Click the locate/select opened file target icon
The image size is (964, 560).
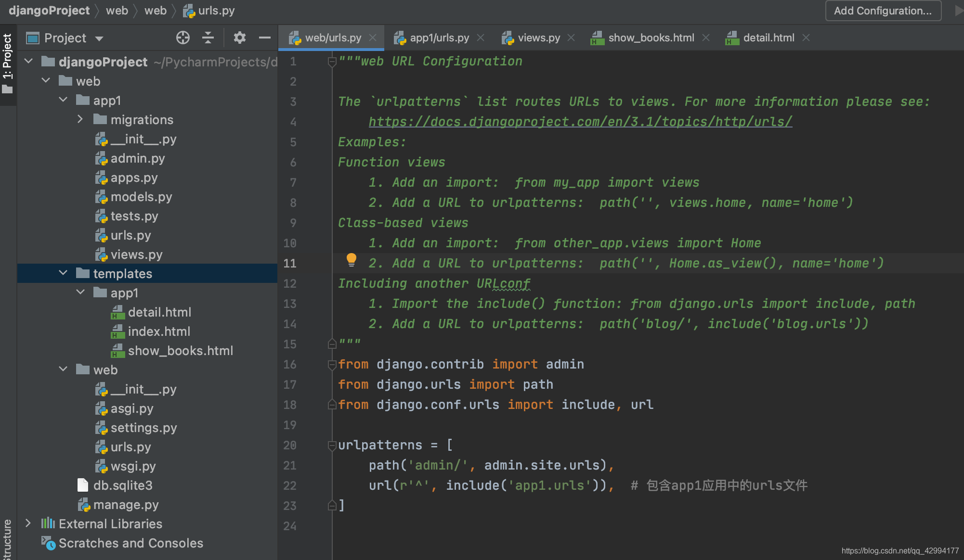click(183, 38)
